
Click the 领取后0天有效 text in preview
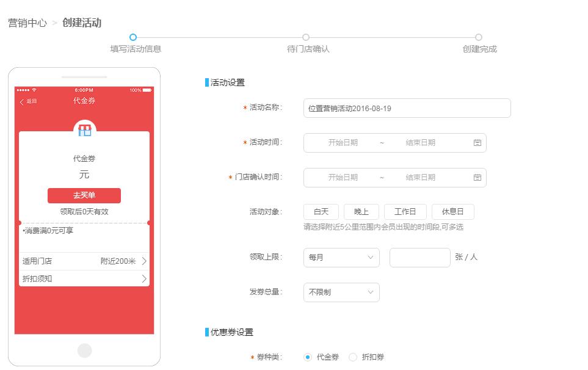click(84, 212)
